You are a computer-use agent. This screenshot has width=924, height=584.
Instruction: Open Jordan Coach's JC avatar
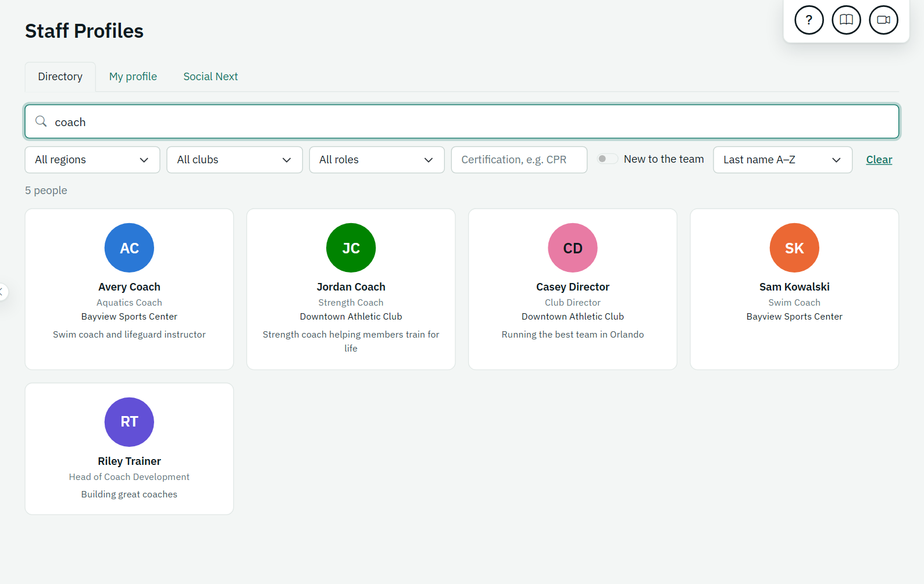tap(351, 248)
